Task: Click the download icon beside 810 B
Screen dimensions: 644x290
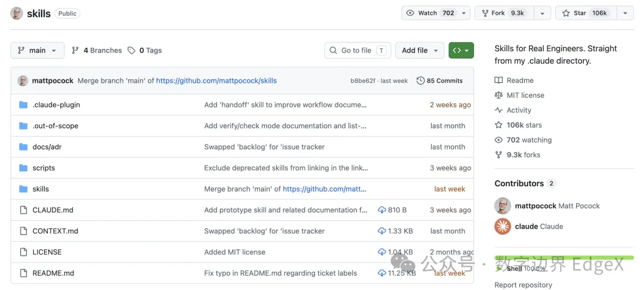Action: [382, 210]
